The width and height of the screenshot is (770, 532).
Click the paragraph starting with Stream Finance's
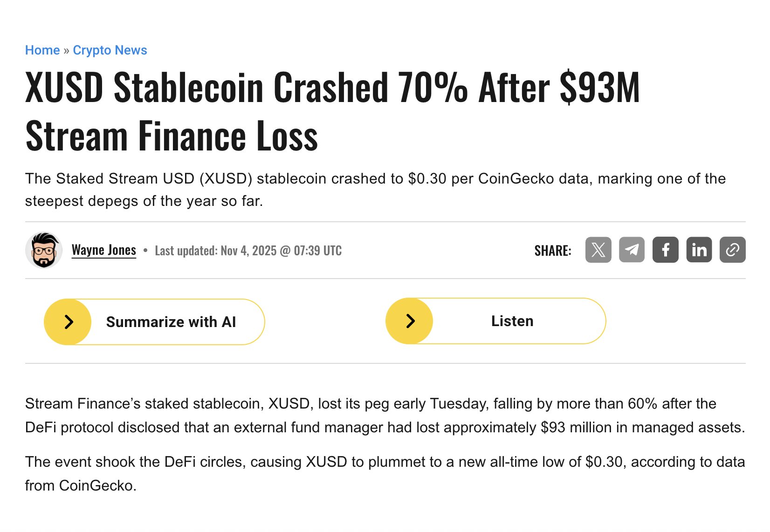click(385, 416)
